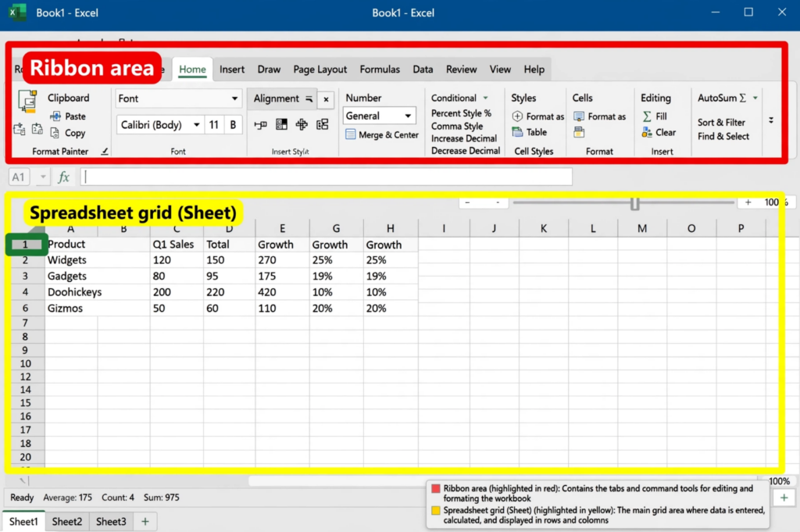Click inside the formula bar input

[327, 177]
